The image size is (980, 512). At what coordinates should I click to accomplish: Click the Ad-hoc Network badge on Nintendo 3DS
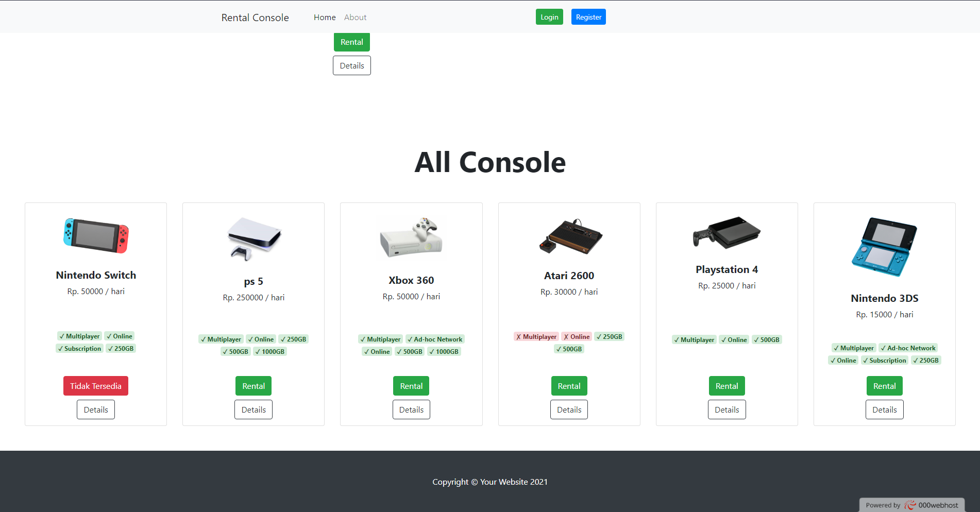(x=908, y=348)
